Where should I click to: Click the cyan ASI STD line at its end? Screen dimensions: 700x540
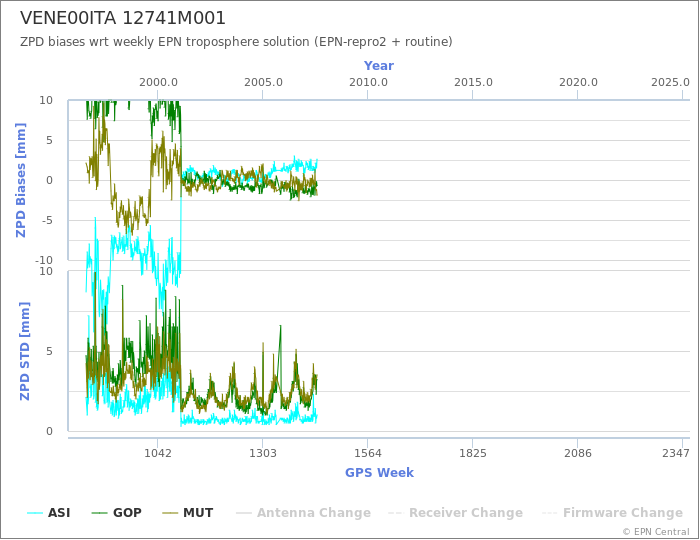(316, 417)
